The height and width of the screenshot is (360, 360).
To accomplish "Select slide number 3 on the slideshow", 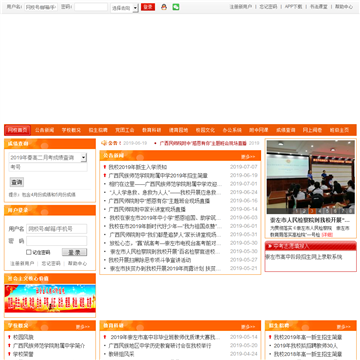I will pos(312,211).
